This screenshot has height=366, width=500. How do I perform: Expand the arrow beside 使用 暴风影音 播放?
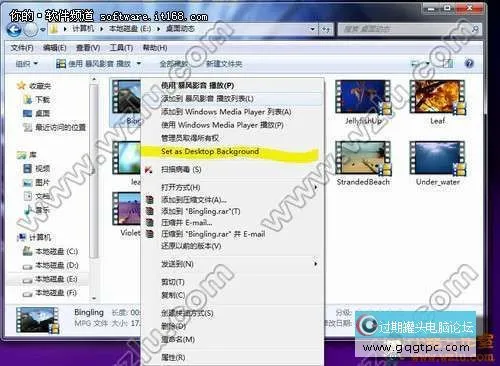coord(139,64)
